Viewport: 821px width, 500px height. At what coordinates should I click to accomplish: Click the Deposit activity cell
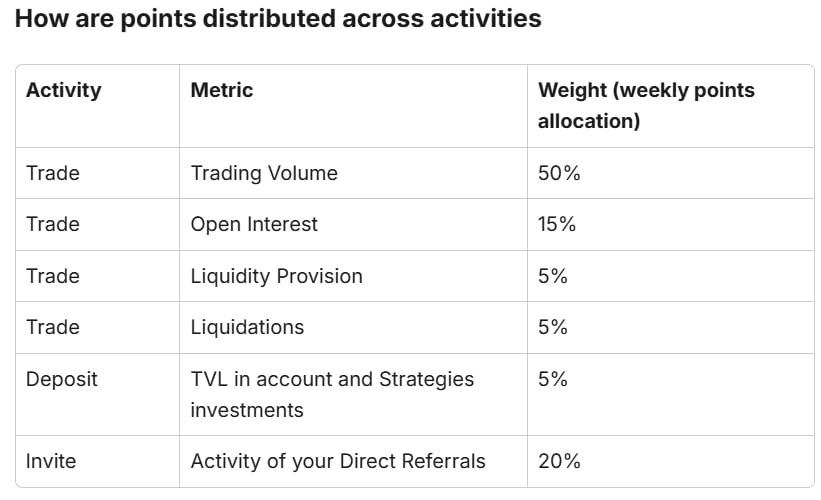coord(61,379)
